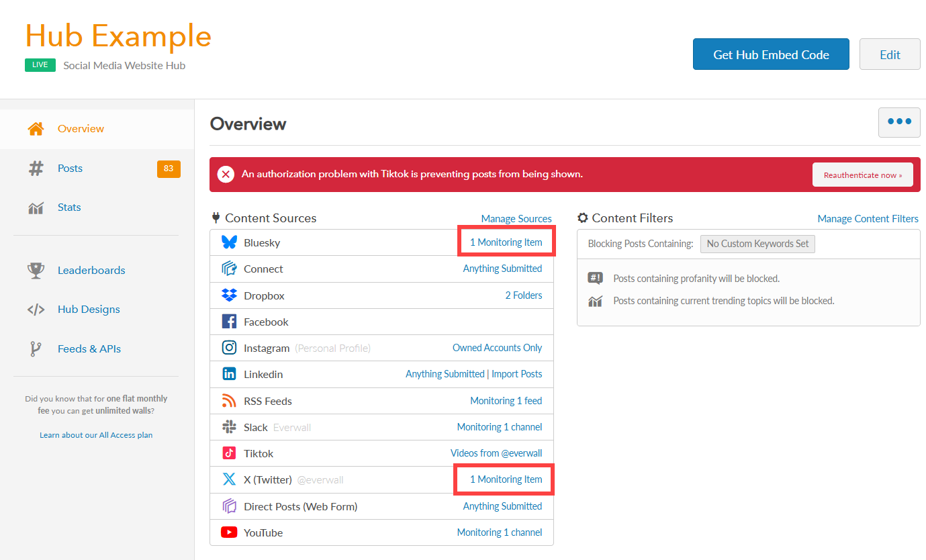The width and height of the screenshot is (926, 560).
Task: Click Linkedin Import Posts link
Action: pos(517,374)
